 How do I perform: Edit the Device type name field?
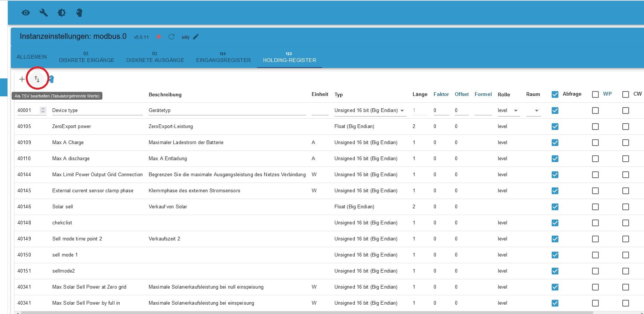click(x=97, y=111)
